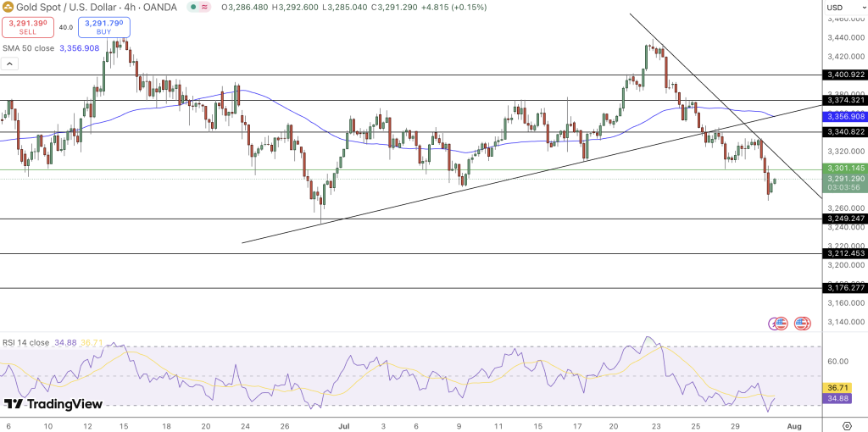Click the 60.00 RSI scale tick
The image size is (868, 432).
[838, 361]
